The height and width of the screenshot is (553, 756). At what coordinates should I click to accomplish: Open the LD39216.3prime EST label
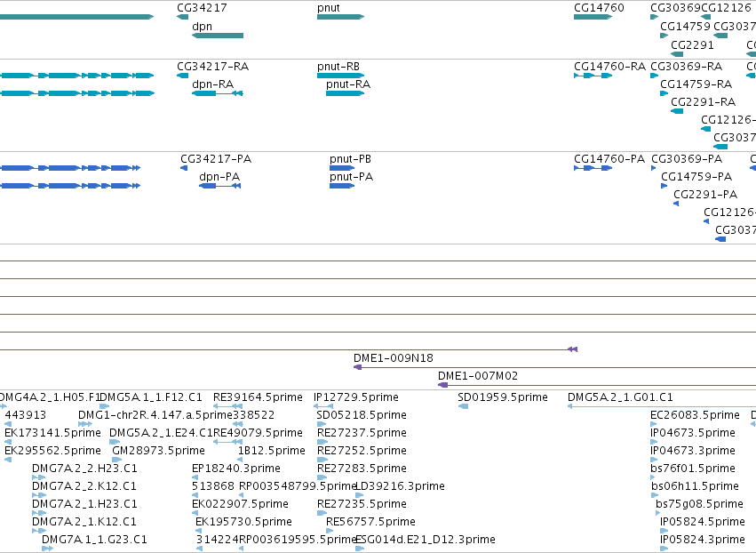click(400, 487)
